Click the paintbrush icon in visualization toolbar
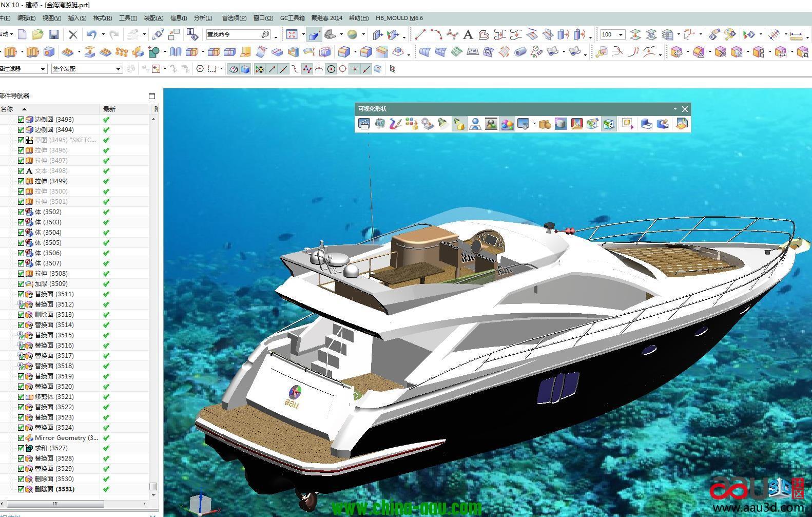Image resolution: width=812 pixels, height=517 pixels. (x=395, y=124)
